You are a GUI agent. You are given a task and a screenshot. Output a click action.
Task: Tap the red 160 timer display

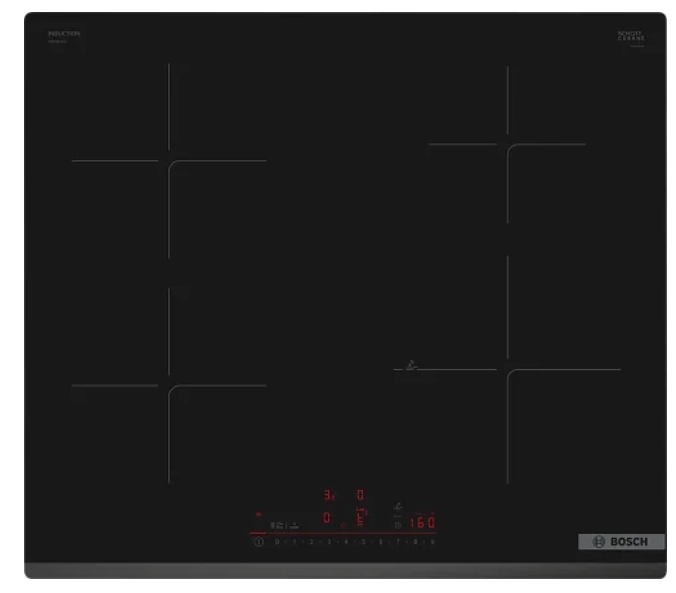[422, 522]
